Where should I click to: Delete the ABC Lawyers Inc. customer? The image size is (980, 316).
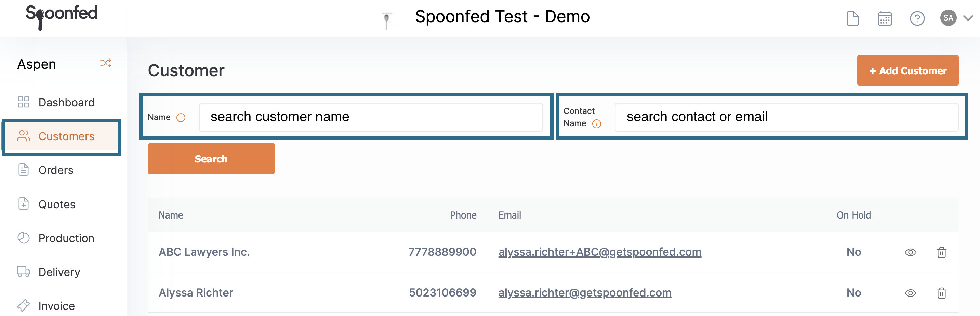(x=941, y=252)
